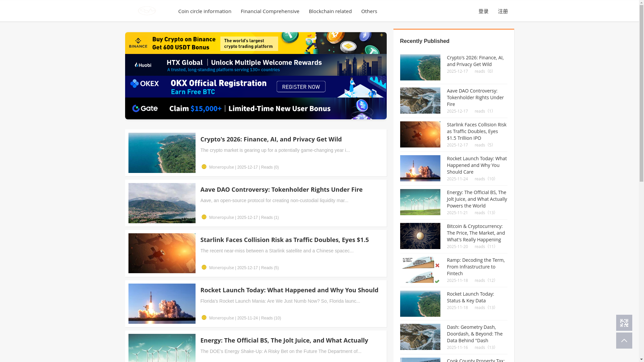Click lake town thumbnail of Aave DAO main post
The image size is (644, 362).
162,203
